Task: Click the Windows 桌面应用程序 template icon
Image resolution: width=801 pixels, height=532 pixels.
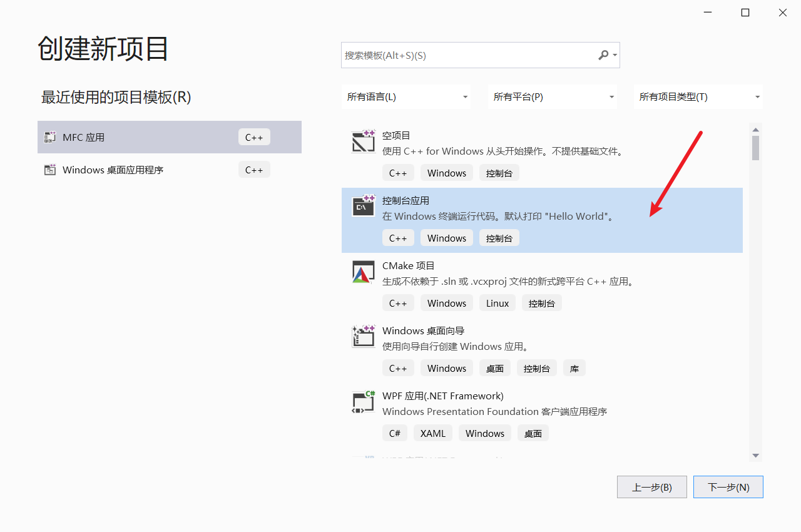Action: (49, 169)
